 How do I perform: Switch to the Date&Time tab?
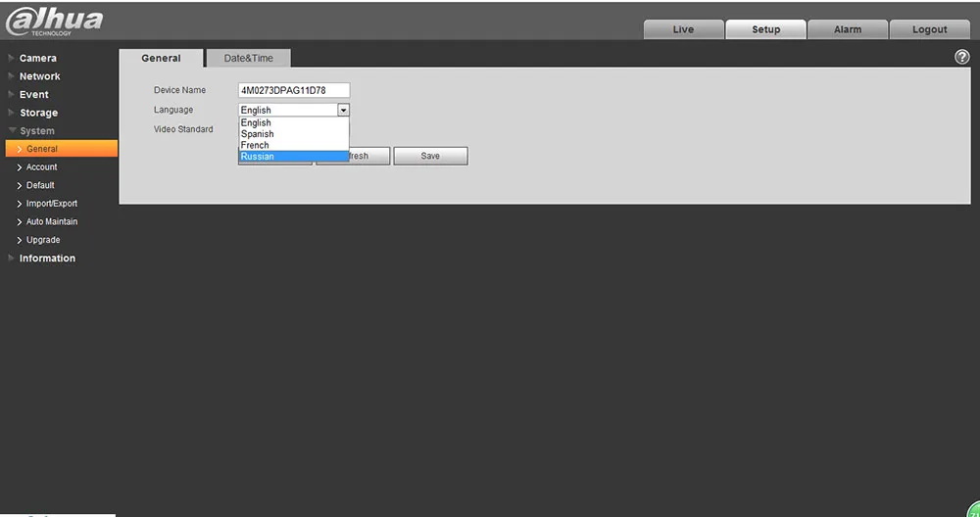(x=248, y=58)
